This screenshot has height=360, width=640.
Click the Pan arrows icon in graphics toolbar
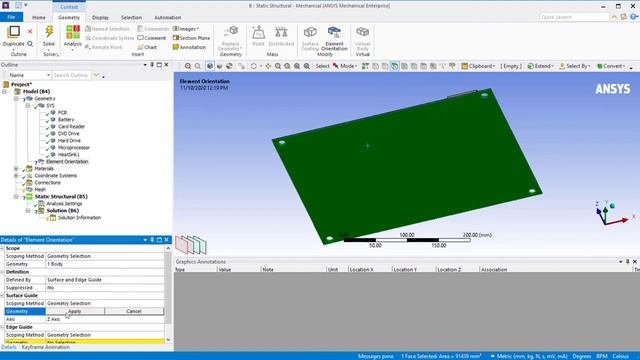tap(268, 66)
